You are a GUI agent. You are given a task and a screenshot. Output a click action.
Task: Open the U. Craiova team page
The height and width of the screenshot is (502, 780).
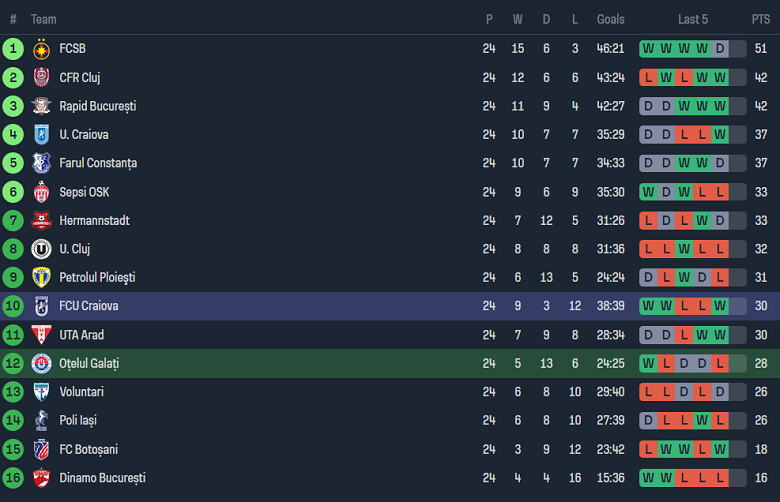(x=84, y=134)
